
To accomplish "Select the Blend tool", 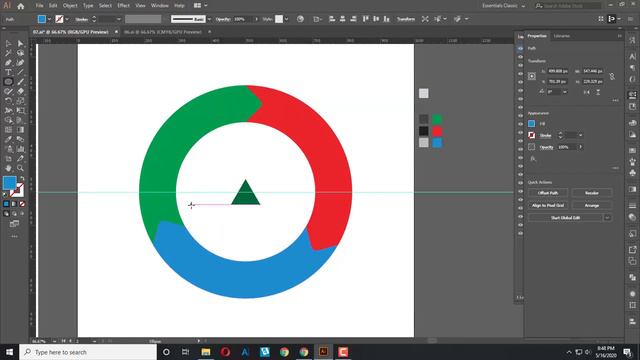I will (20, 139).
